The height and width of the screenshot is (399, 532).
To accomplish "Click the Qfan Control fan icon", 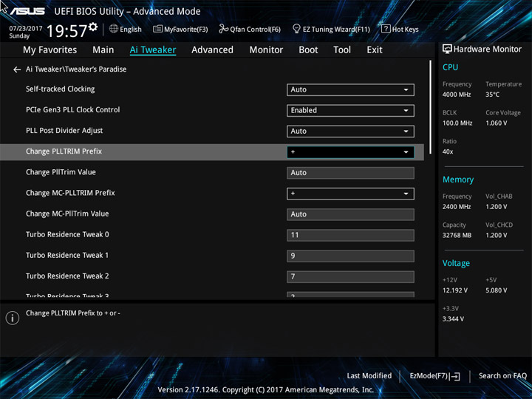I will [x=223, y=29].
